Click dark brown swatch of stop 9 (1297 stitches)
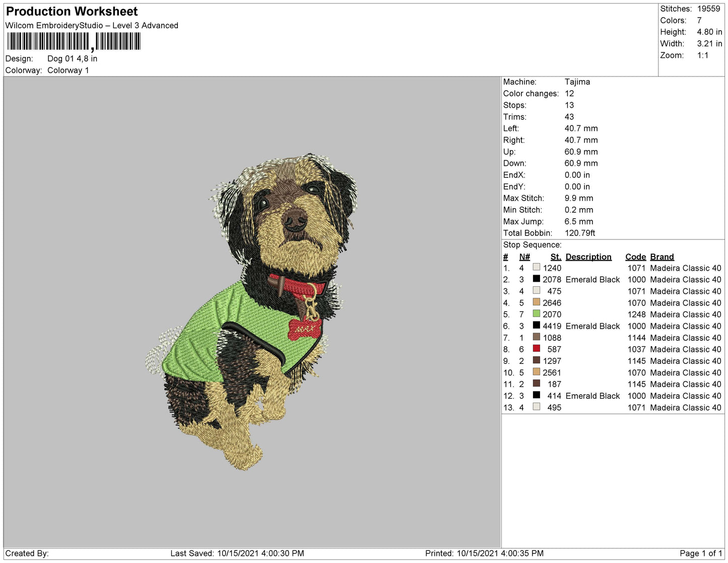 point(537,360)
